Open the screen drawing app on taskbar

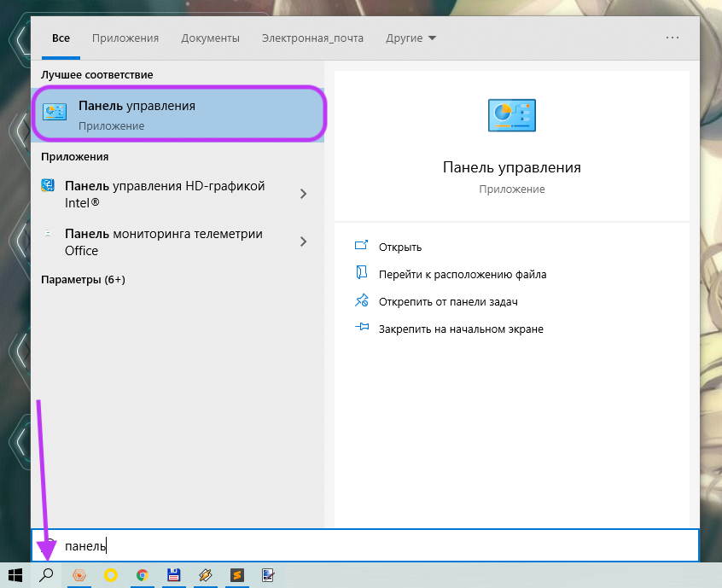(x=269, y=575)
